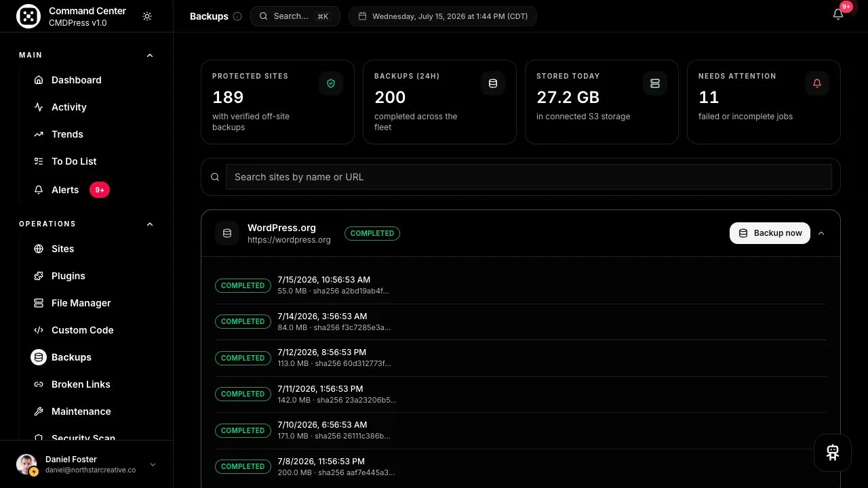The image size is (868, 488).
Task: Click the magnifier icon in sites search
Action: click(215, 177)
